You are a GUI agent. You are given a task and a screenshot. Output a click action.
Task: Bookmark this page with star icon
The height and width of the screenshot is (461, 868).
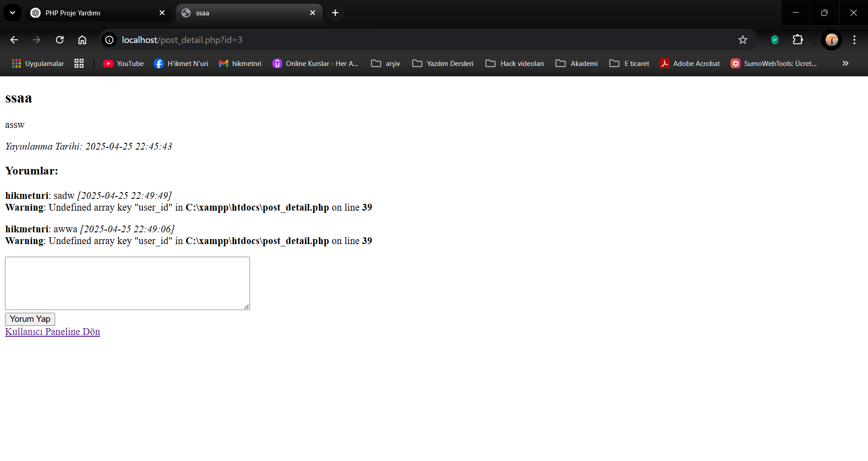(x=742, y=40)
